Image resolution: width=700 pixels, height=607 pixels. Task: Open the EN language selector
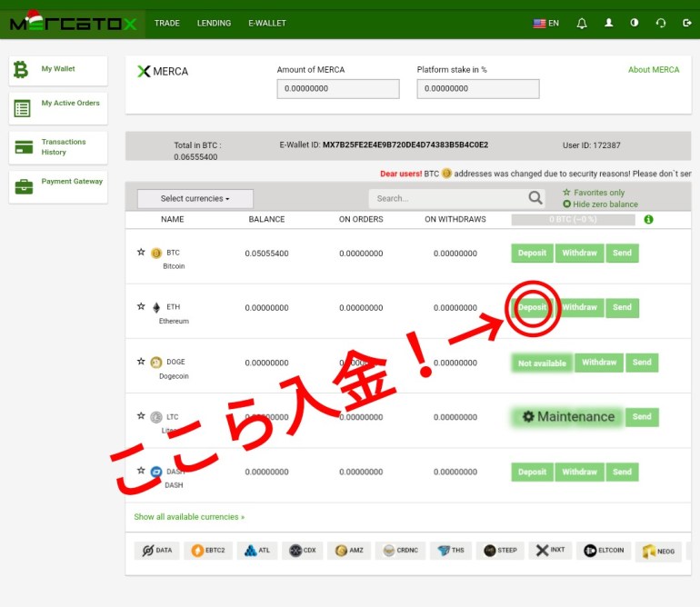pyautogui.click(x=546, y=23)
